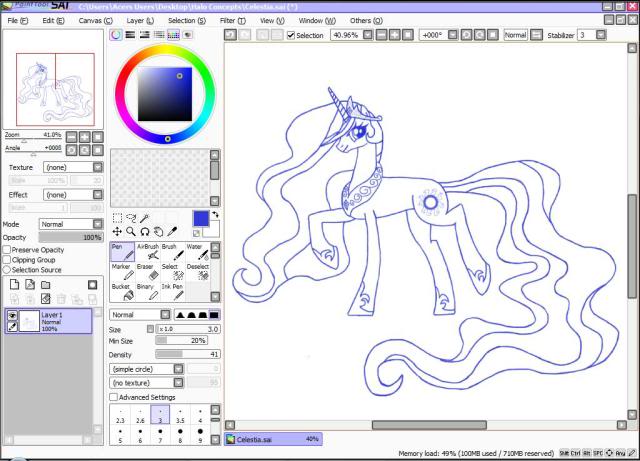
Task: Select the Brush tool
Action: point(173,252)
